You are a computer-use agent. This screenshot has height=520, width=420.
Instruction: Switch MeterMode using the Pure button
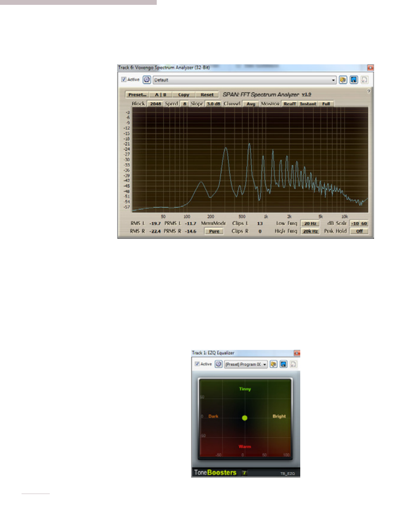coord(214,231)
